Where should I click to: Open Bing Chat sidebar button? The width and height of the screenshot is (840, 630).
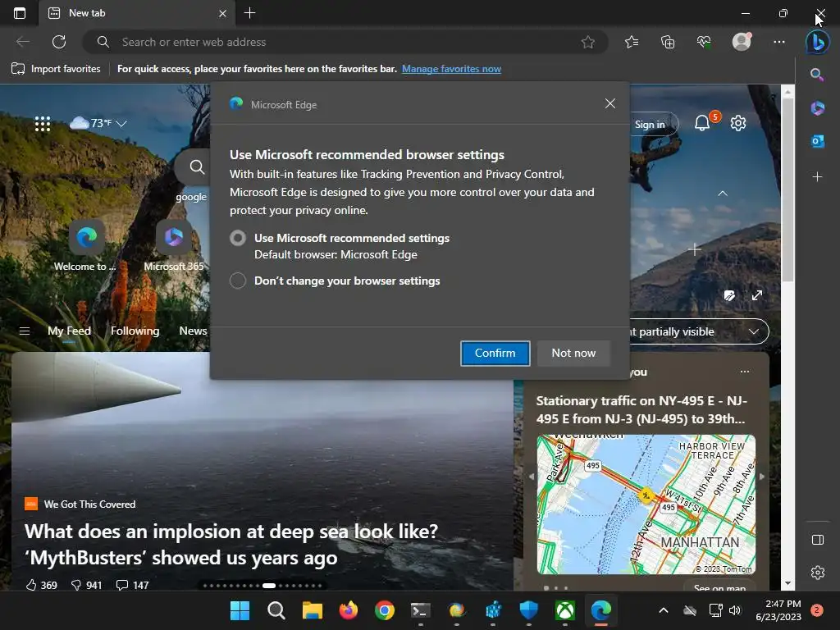click(818, 43)
